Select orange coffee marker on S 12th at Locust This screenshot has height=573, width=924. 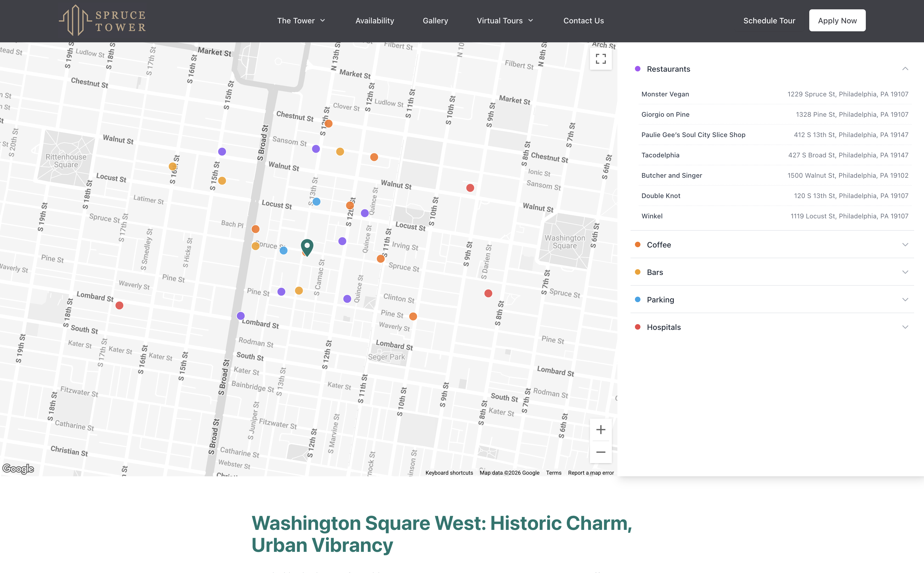(x=350, y=205)
